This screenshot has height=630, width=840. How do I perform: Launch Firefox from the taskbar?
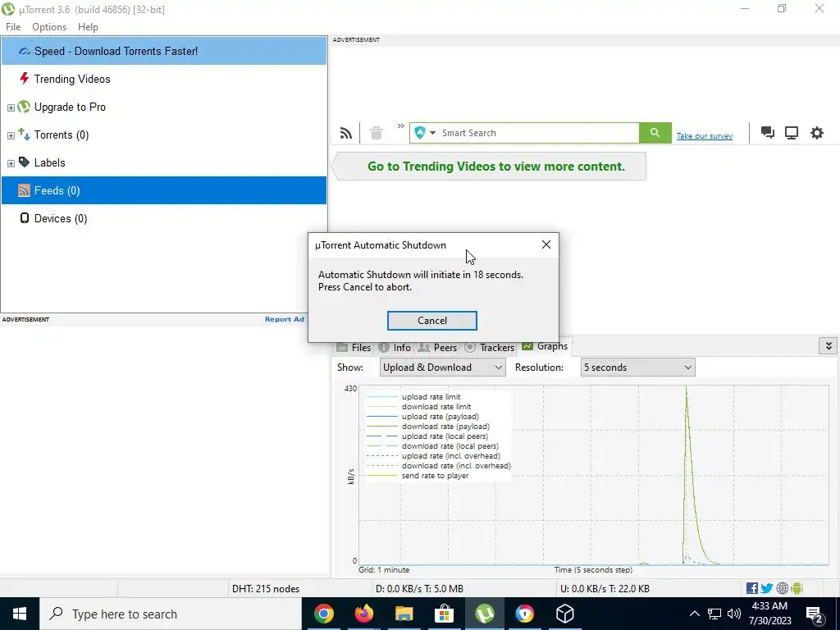point(364,614)
